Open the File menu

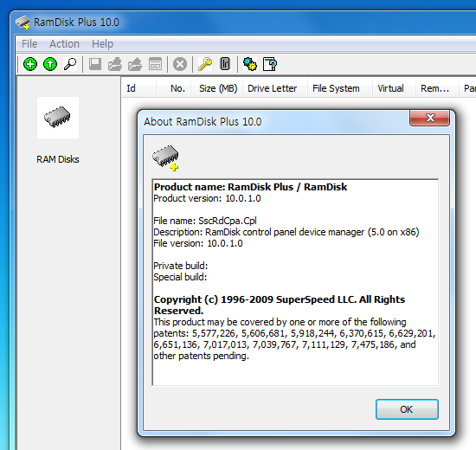pos(29,44)
